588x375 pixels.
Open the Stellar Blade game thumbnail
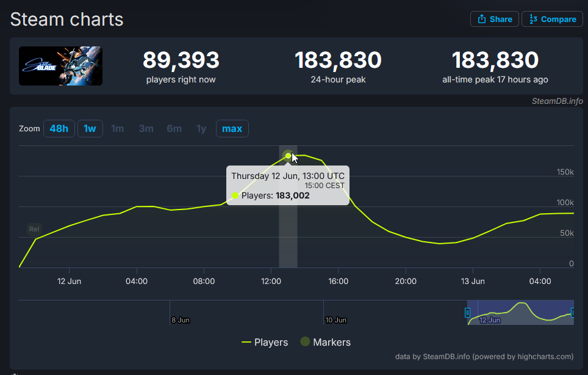point(60,66)
